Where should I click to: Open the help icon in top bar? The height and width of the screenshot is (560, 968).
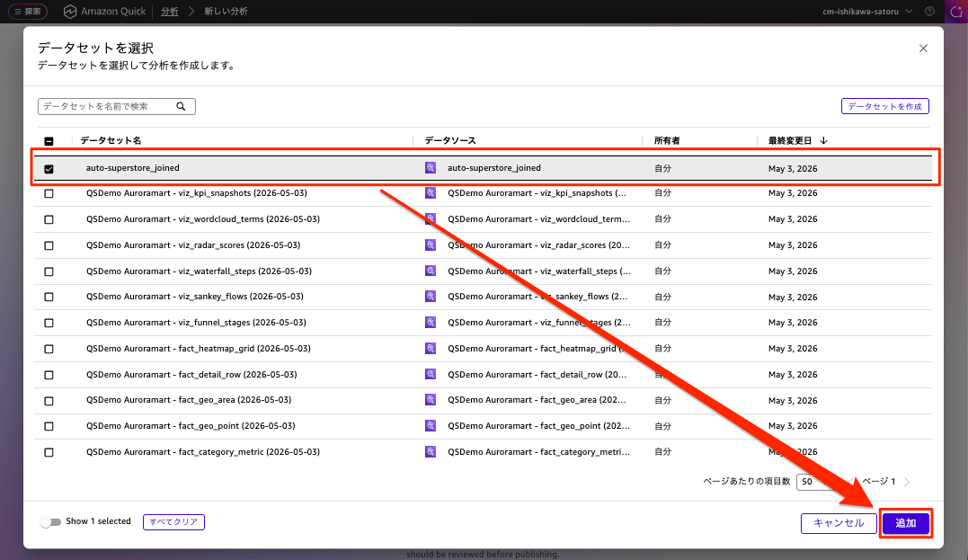pos(929,11)
